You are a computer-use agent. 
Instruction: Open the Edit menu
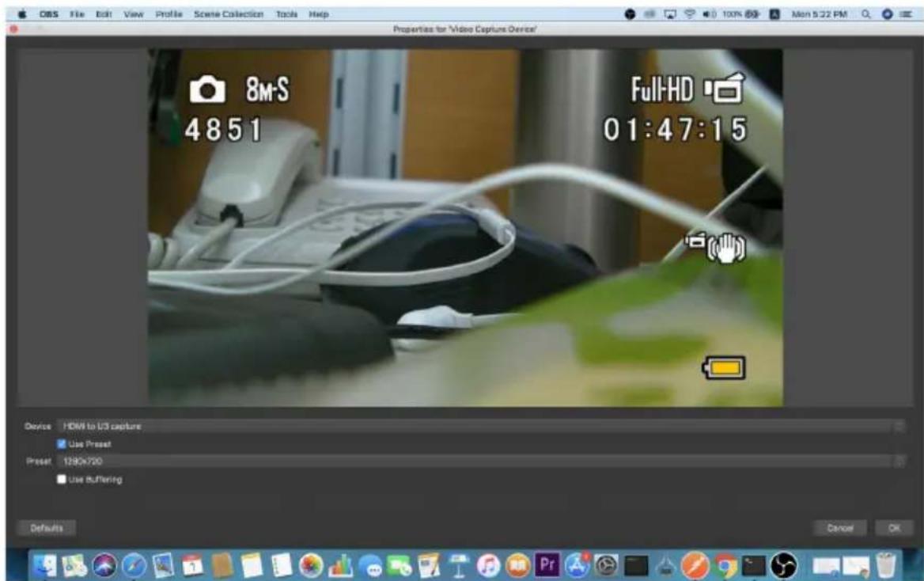tap(104, 14)
